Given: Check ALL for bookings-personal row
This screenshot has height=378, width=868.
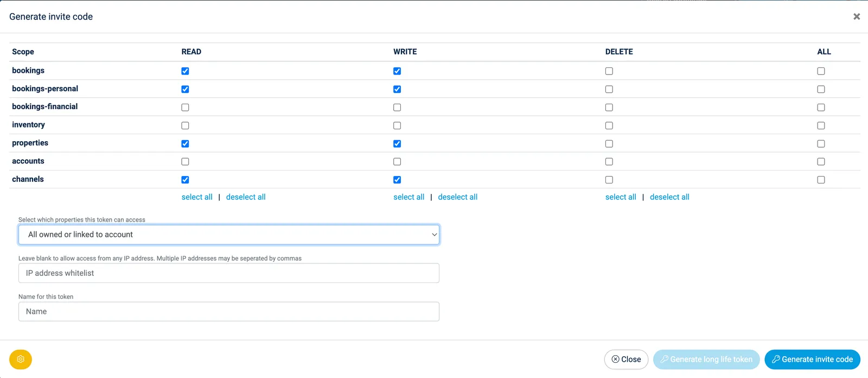Looking at the screenshot, I should pos(821,89).
